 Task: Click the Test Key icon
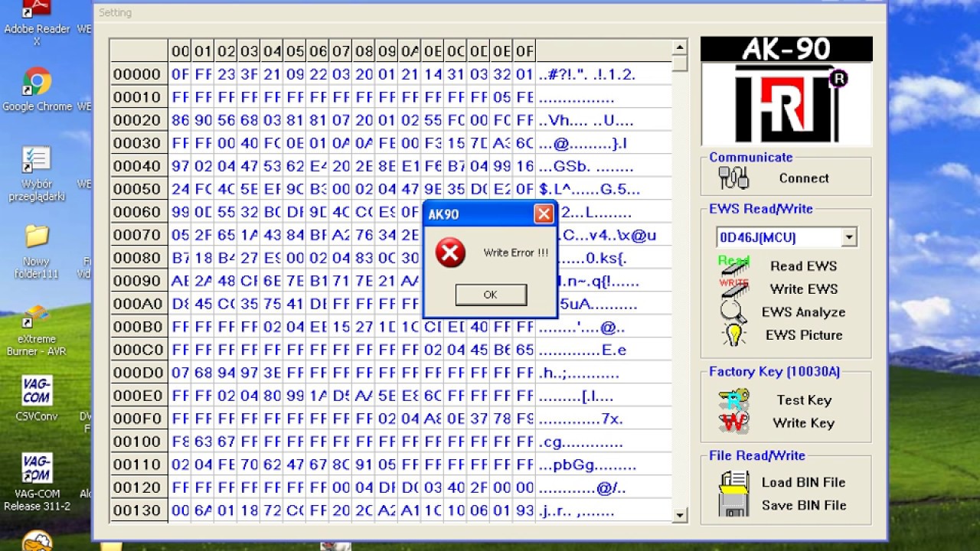(x=733, y=399)
